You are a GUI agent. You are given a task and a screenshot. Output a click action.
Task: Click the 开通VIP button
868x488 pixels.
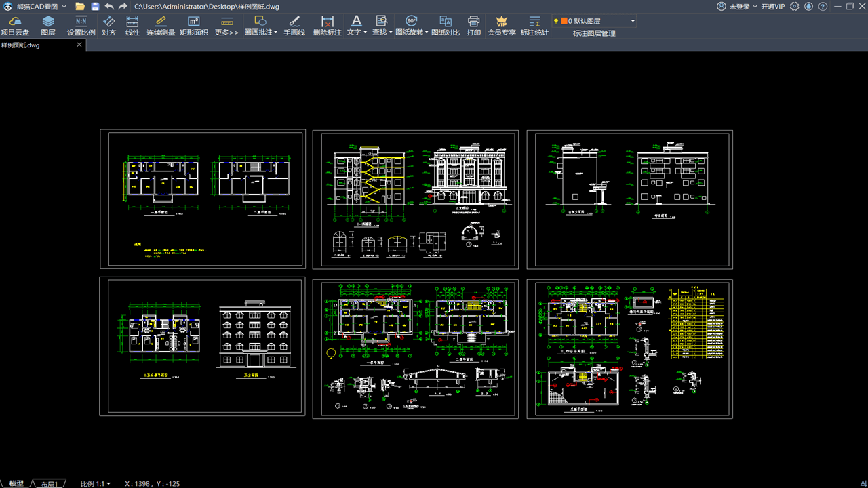tap(772, 6)
